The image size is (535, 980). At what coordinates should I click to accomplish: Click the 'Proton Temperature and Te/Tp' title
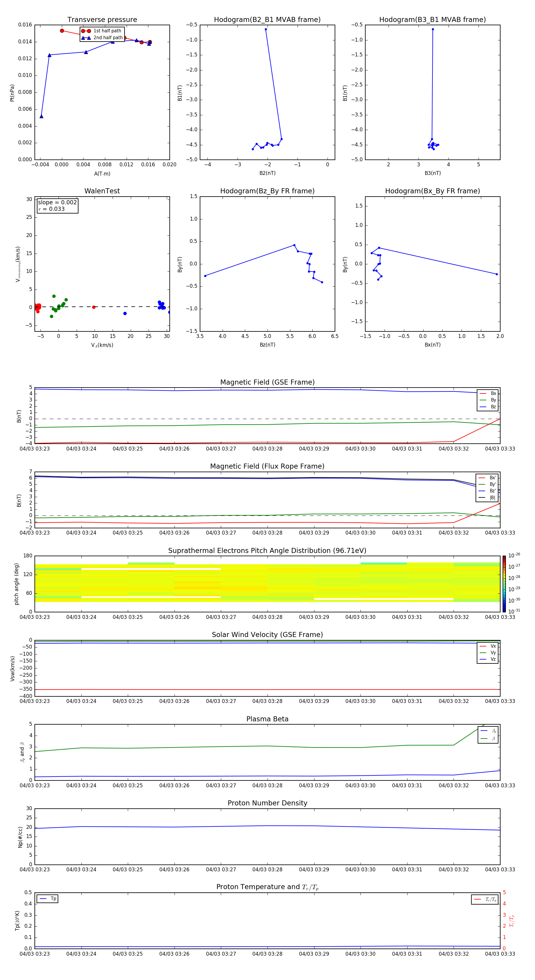click(x=267, y=887)
